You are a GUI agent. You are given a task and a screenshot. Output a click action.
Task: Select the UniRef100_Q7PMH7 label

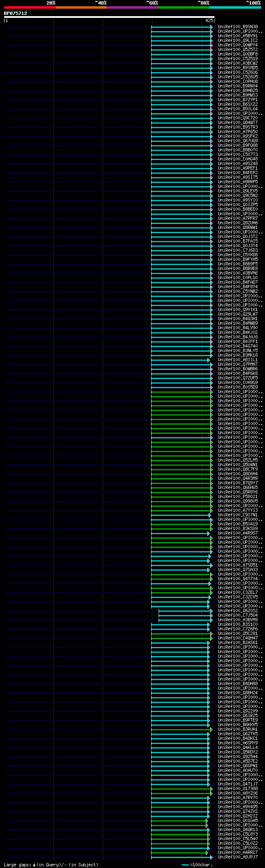click(238, 365)
